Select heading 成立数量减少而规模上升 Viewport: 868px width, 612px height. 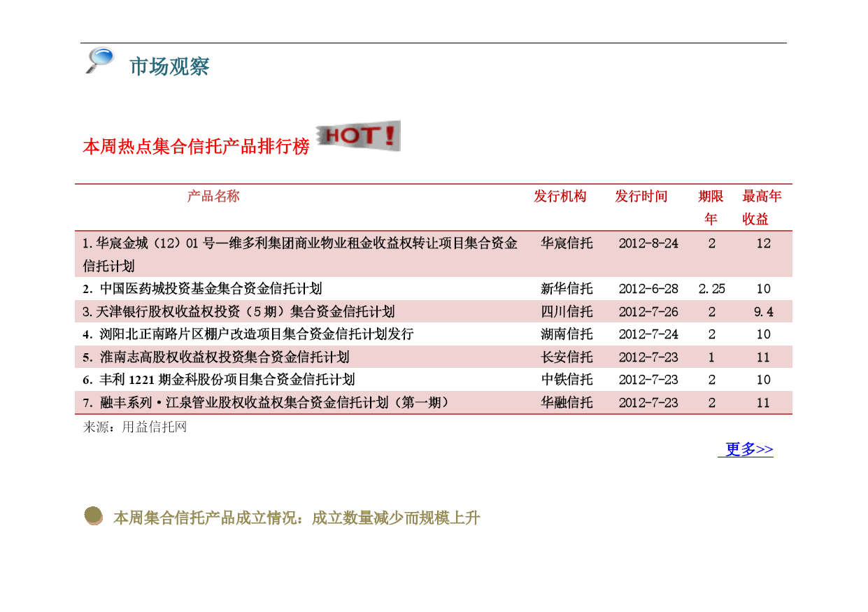point(396,518)
